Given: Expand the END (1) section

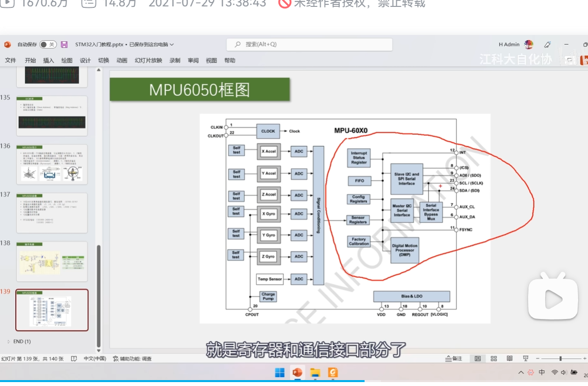Looking at the screenshot, I should [x=9, y=341].
